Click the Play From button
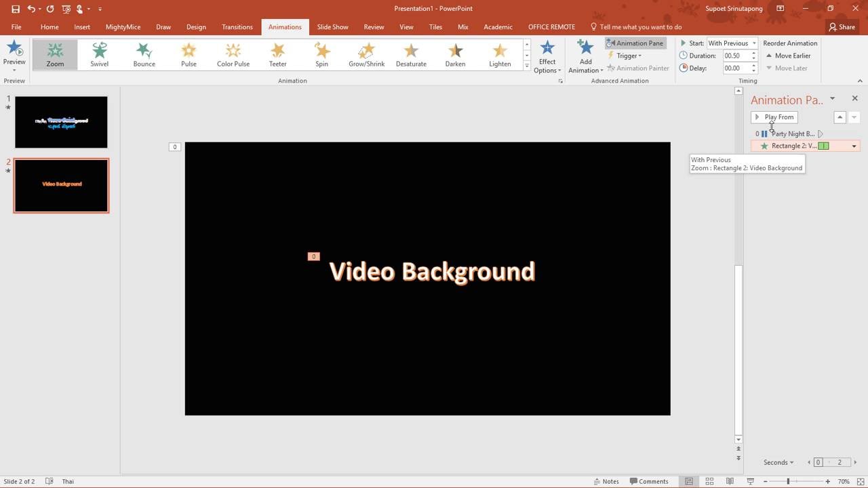 tap(774, 117)
